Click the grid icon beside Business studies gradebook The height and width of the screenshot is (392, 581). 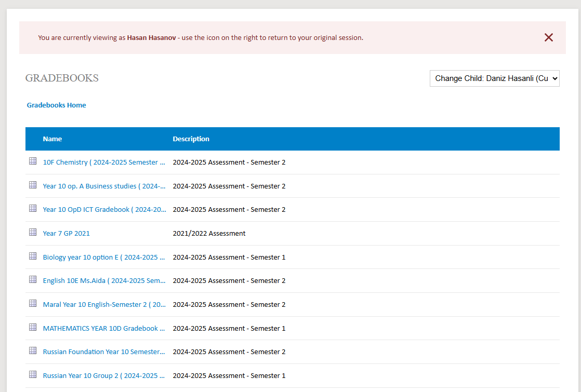point(33,185)
